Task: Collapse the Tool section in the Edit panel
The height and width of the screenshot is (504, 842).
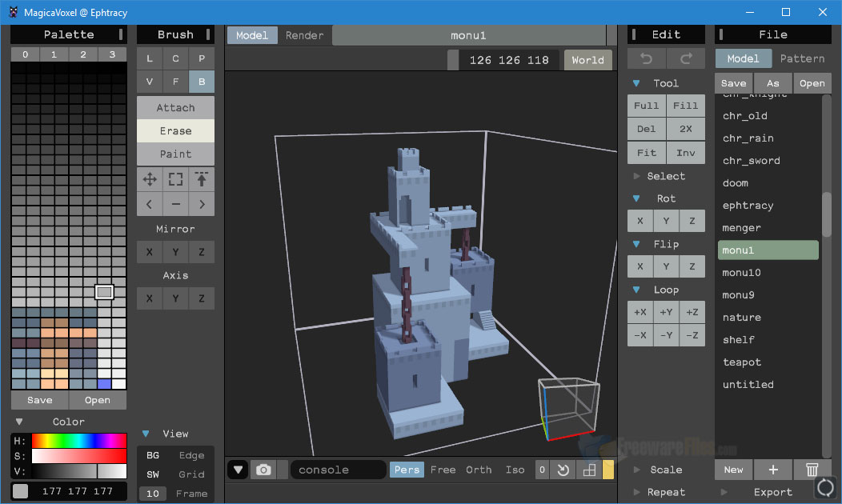Action: [x=638, y=82]
